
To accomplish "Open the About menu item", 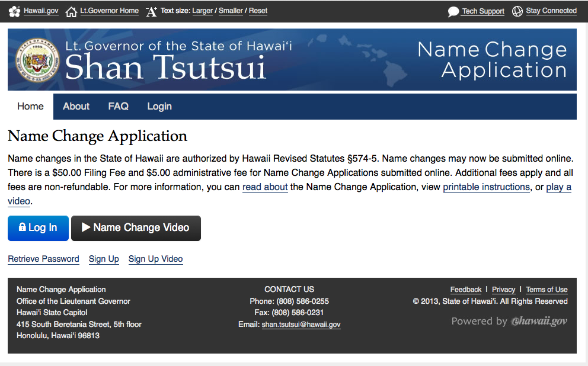I will (76, 107).
